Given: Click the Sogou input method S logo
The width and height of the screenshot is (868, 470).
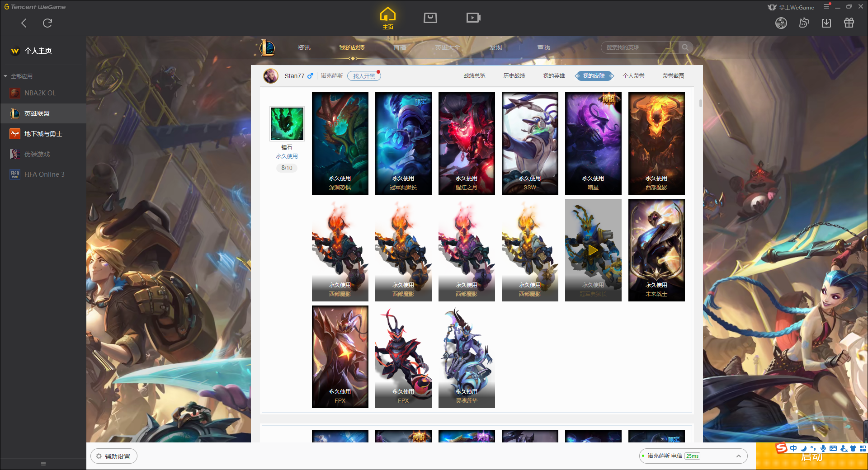Looking at the screenshot, I should [x=782, y=448].
